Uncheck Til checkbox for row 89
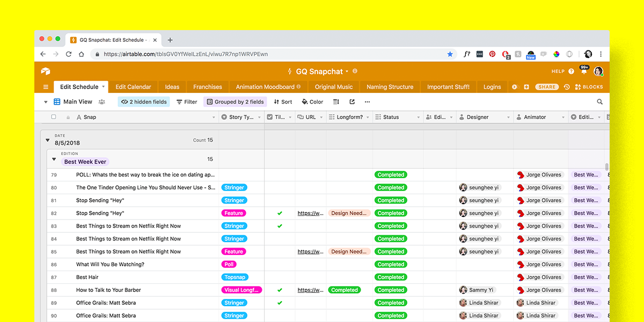The image size is (644, 322). coord(280,303)
